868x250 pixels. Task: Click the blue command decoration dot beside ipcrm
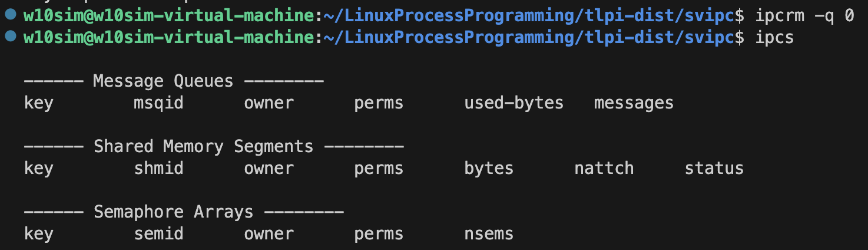click(10, 15)
